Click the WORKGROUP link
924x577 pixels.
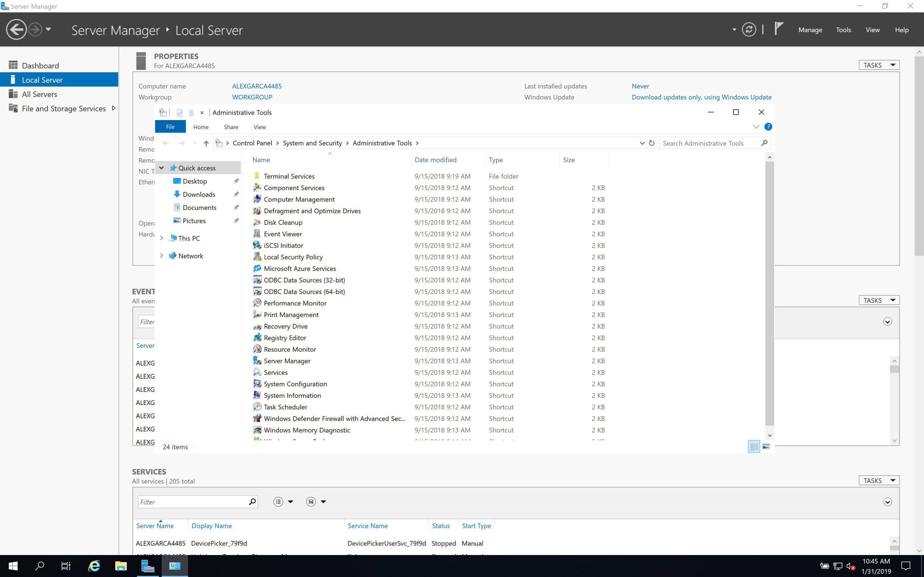pyautogui.click(x=252, y=97)
